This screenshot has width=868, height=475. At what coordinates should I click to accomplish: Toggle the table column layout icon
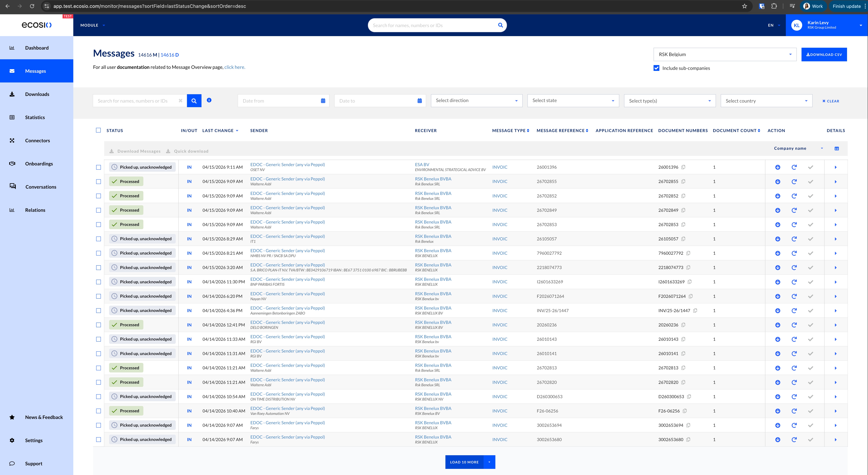coord(837,149)
